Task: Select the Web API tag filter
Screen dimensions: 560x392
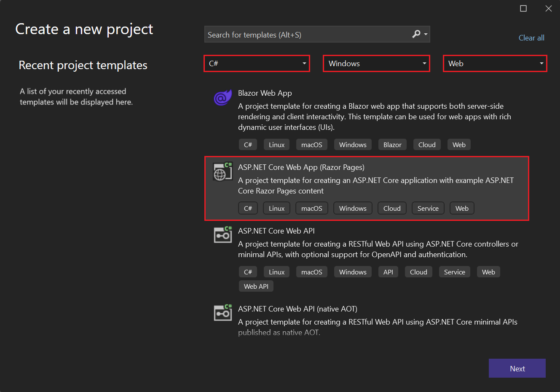Action: 256,286
